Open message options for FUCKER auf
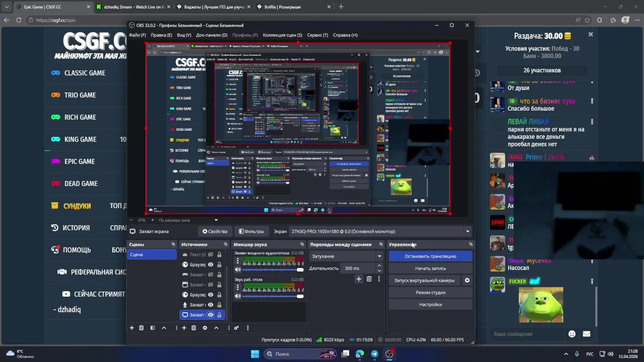This screenshot has width=644, height=362. [592, 282]
